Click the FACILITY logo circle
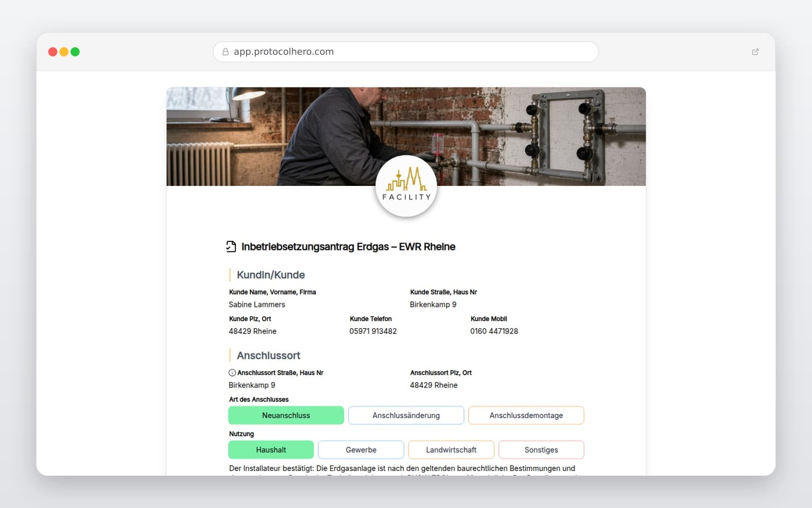 tap(406, 186)
